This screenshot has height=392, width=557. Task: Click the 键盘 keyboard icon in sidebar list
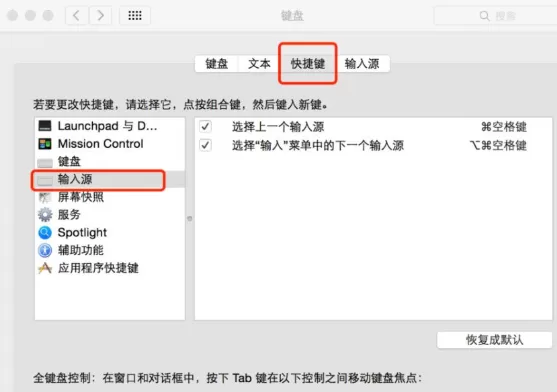click(x=45, y=162)
